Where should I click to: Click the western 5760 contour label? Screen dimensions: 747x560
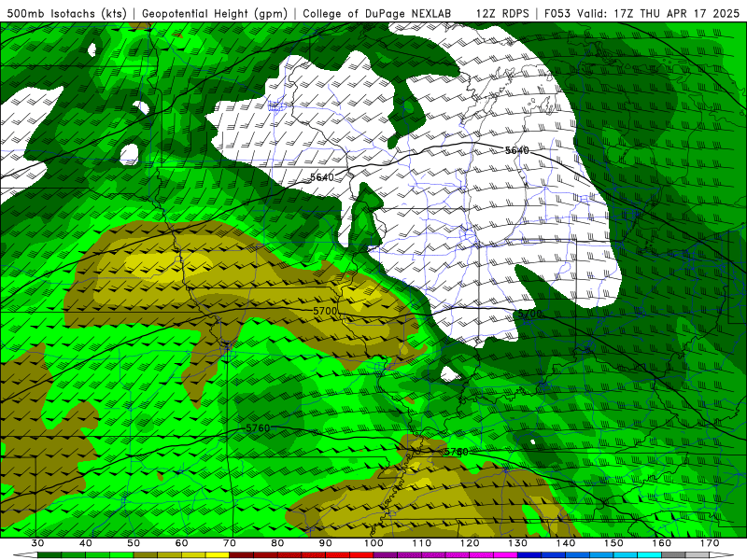coord(258,428)
